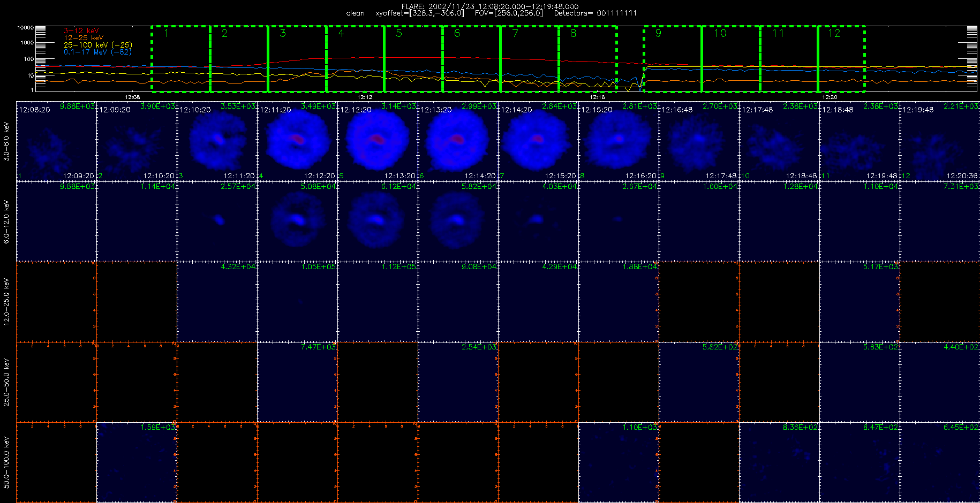Select interval 5 marker in the lightcurve plot

click(x=399, y=34)
